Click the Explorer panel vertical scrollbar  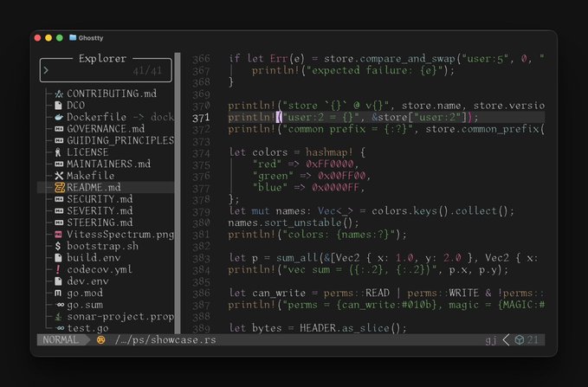point(178,193)
